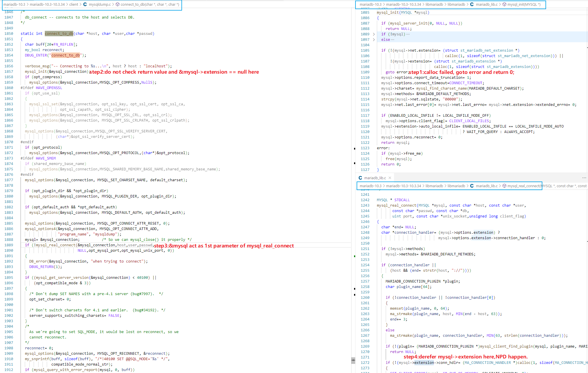This screenshot has width=588, height=373.
Task: Click the mariadb-10.3 root breadcrumb in the mysqldump.c editor
Action: point(14,4)
